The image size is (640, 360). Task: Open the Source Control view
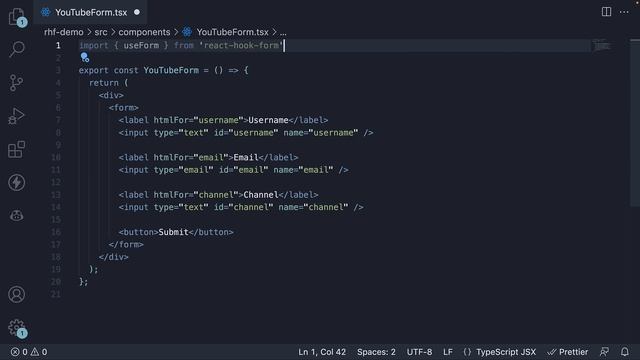click(16, 82)
